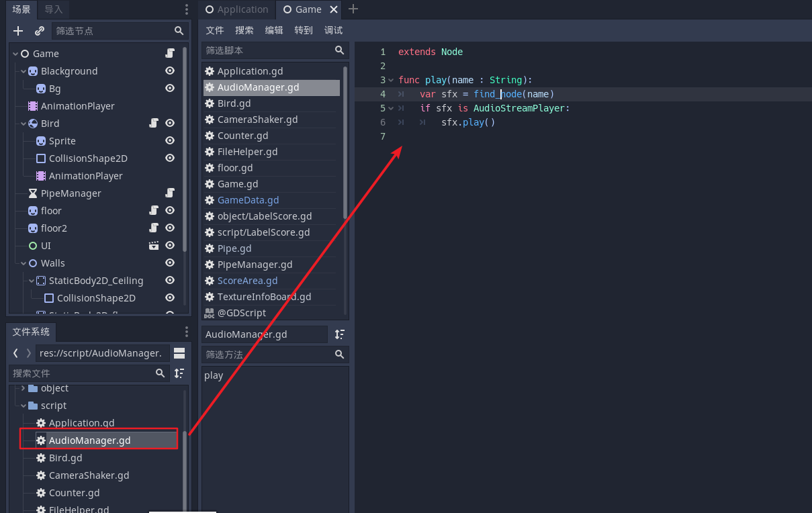The height and width of the screenshot is (513, 812).
Task: Click the play method in the methods list
Action: [x=213, y=375]
